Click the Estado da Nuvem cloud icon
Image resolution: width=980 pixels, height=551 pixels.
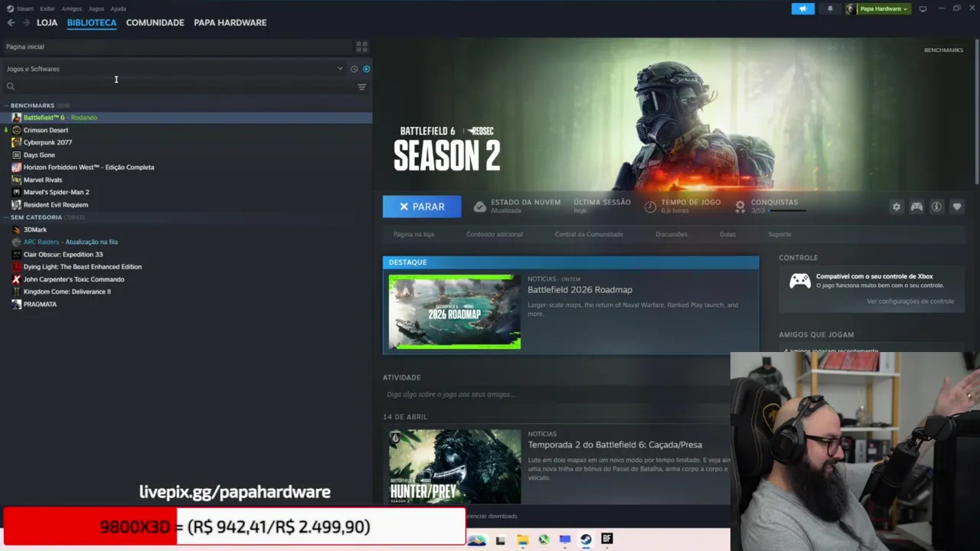[x=479, y=207]
